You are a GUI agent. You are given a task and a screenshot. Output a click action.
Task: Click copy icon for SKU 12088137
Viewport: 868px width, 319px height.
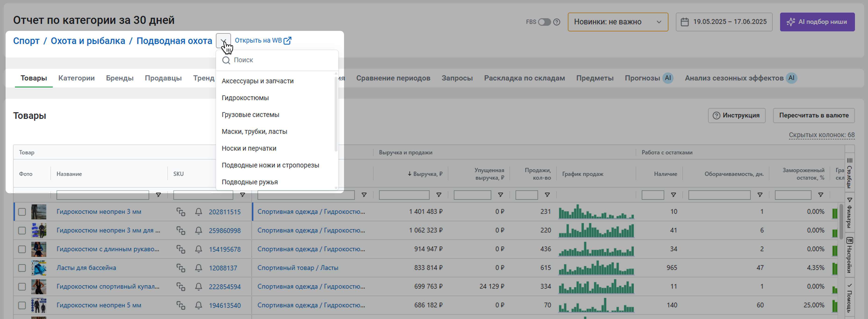tap(181, 268)
